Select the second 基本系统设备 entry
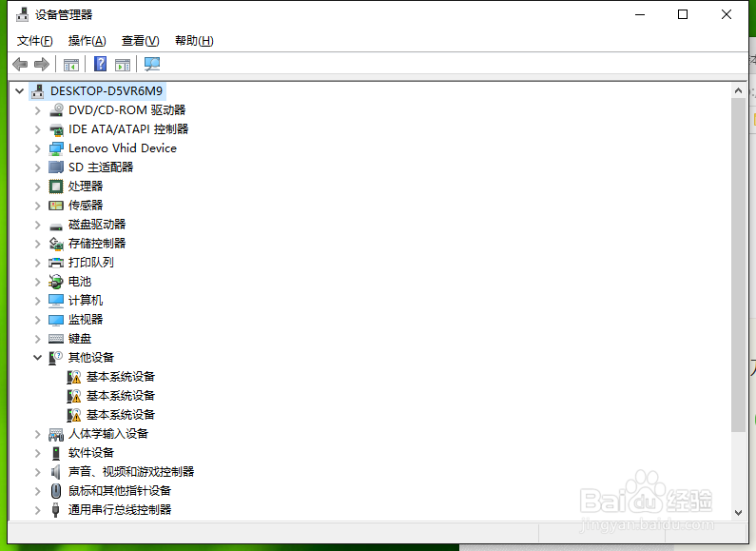756x551 pixels. pyautogui.click(x=121, y=396)
